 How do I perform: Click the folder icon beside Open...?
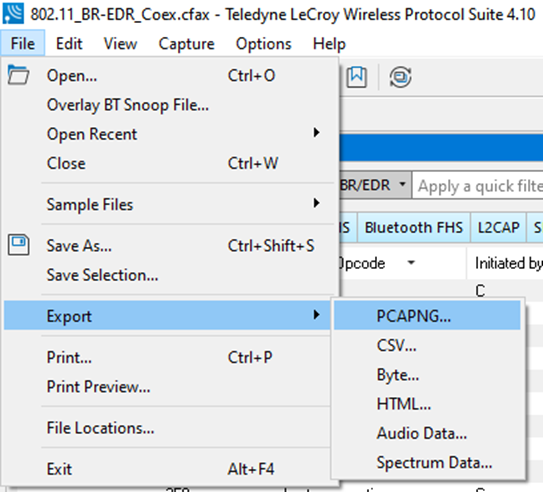pos(18,75)
